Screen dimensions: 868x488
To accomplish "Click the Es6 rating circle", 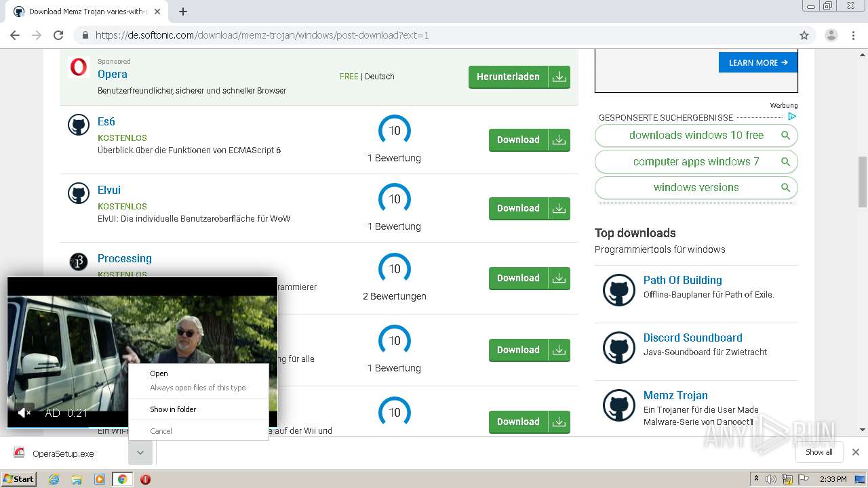I will coord(395,130).
